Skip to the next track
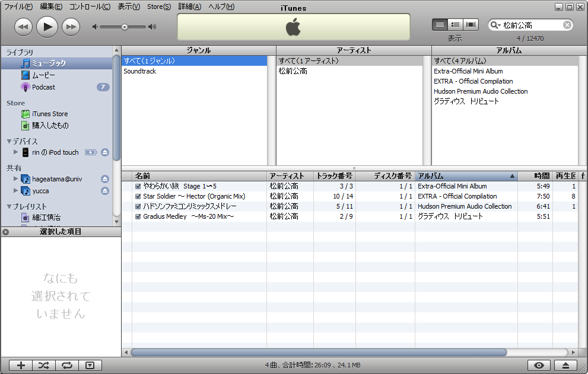The image size is (588, 374). click(x=71, y=27)
